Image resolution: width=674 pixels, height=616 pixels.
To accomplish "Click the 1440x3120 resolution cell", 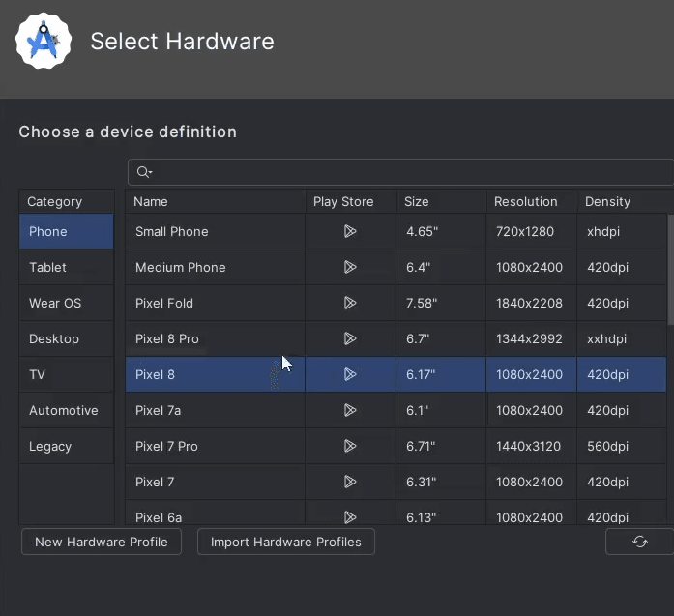I will coord(531,446).
